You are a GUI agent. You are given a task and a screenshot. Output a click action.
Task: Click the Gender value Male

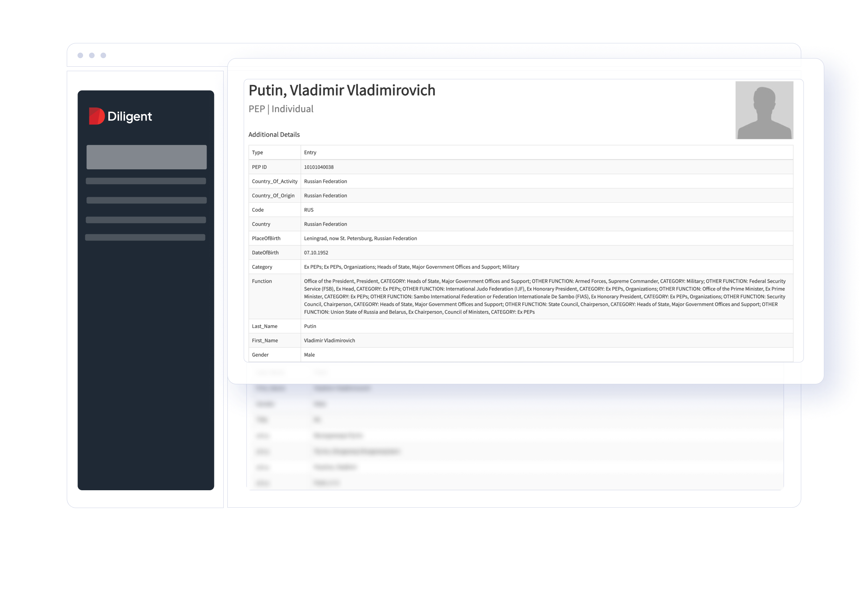tap(309, 355)
